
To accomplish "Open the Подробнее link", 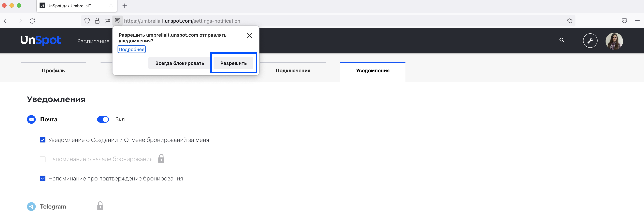I will (x=132, y=49).
